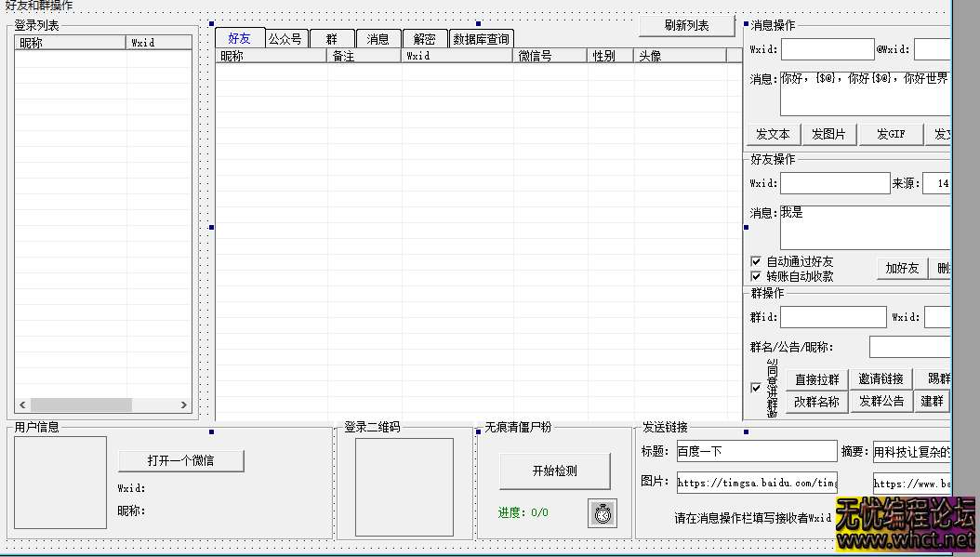Open the 群 tab
980x557 pixels.
(332, 38)
